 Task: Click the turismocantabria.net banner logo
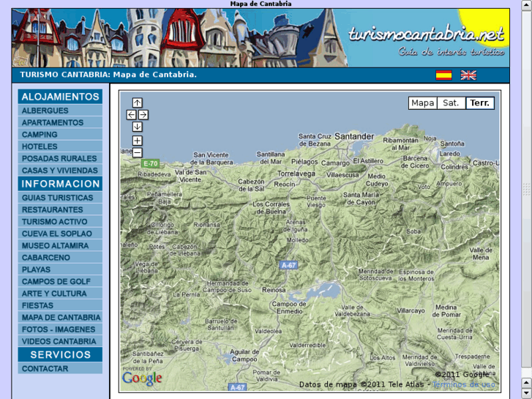(426, 34)
